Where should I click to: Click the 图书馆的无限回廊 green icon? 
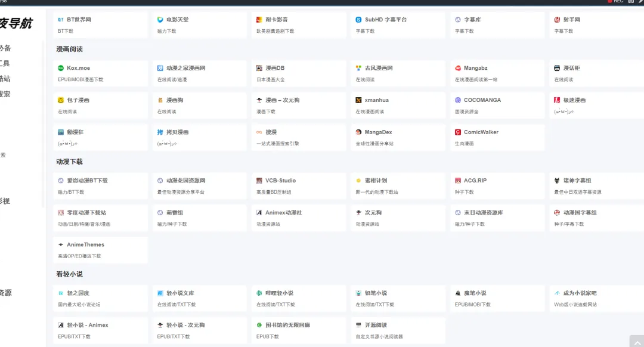click(259, 325)
